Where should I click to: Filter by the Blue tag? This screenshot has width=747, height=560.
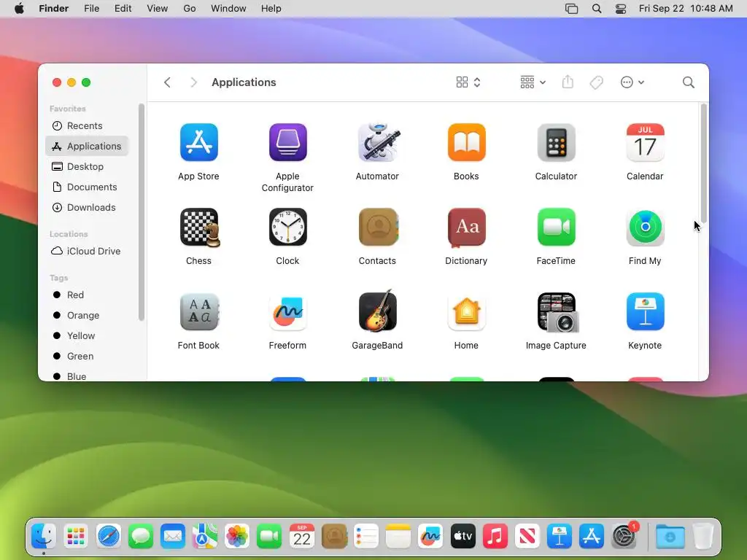point(88,376)
